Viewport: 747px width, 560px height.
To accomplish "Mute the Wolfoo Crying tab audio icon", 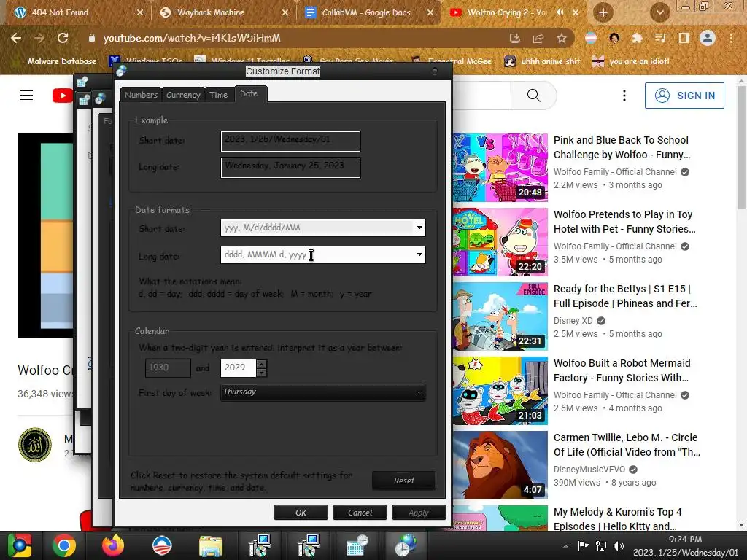I will coord(560,12).
